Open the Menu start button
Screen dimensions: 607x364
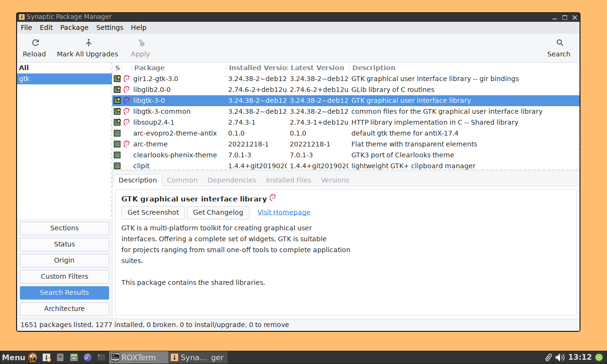coord(14,357)
